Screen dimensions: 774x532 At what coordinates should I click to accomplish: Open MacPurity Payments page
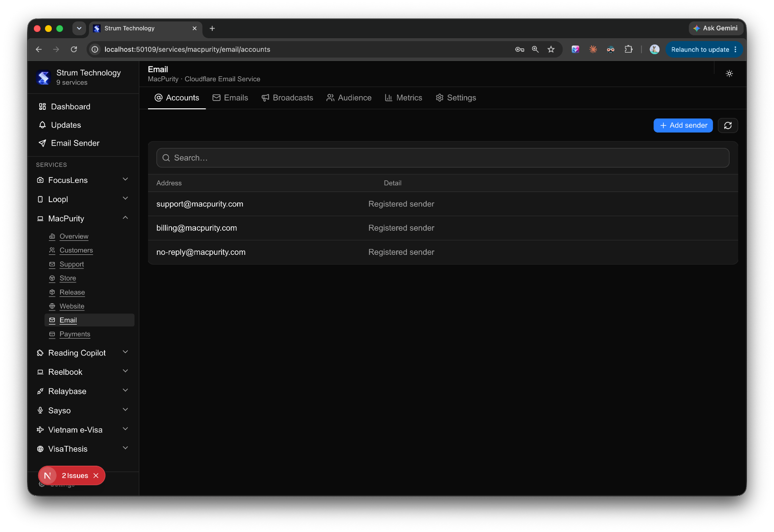pos(74,334)
